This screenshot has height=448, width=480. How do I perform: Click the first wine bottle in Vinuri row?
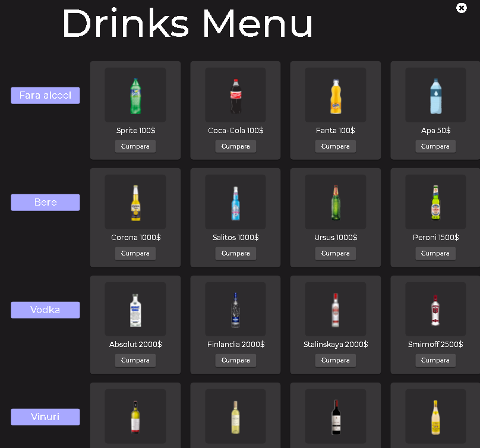click(135, 417)
